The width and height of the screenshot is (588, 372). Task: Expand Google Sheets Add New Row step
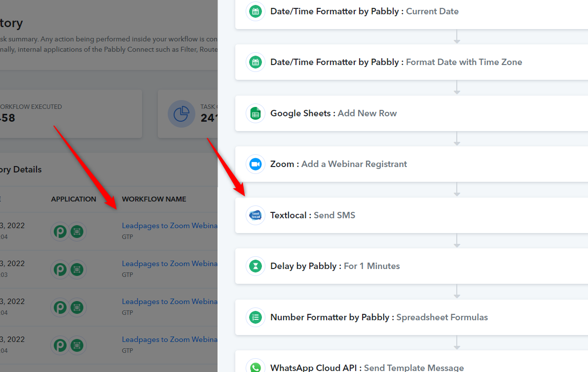click(411, 113)
